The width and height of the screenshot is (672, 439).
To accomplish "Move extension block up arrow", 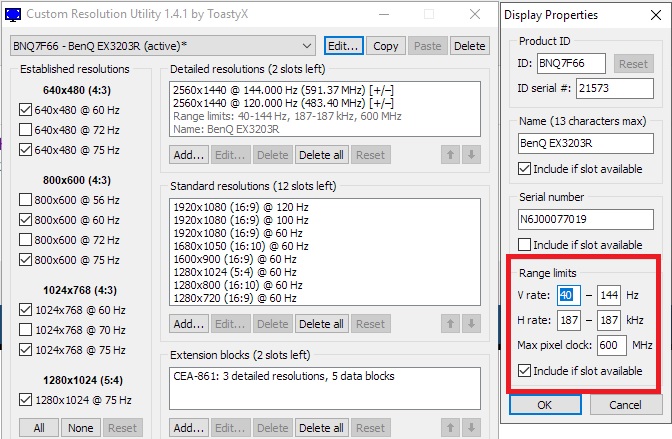I will 450,428.
